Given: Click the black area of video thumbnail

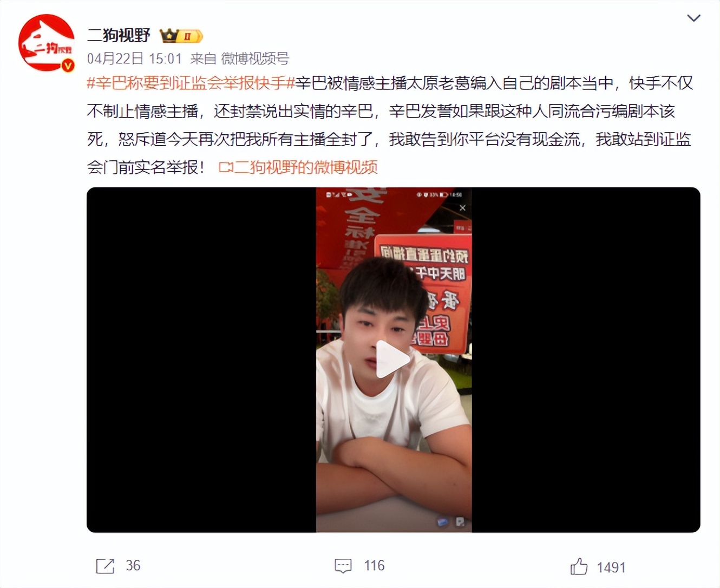Looking at the screenshot, I should [x=201, y=360].
